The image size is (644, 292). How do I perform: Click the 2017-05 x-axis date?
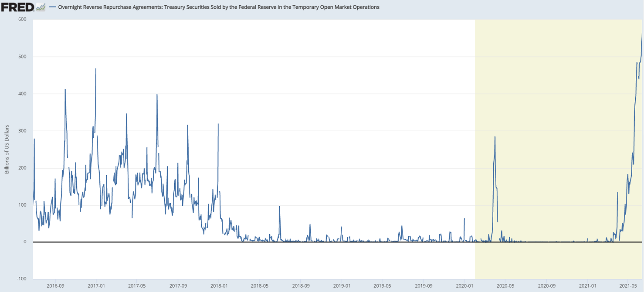tap(137, 285)
